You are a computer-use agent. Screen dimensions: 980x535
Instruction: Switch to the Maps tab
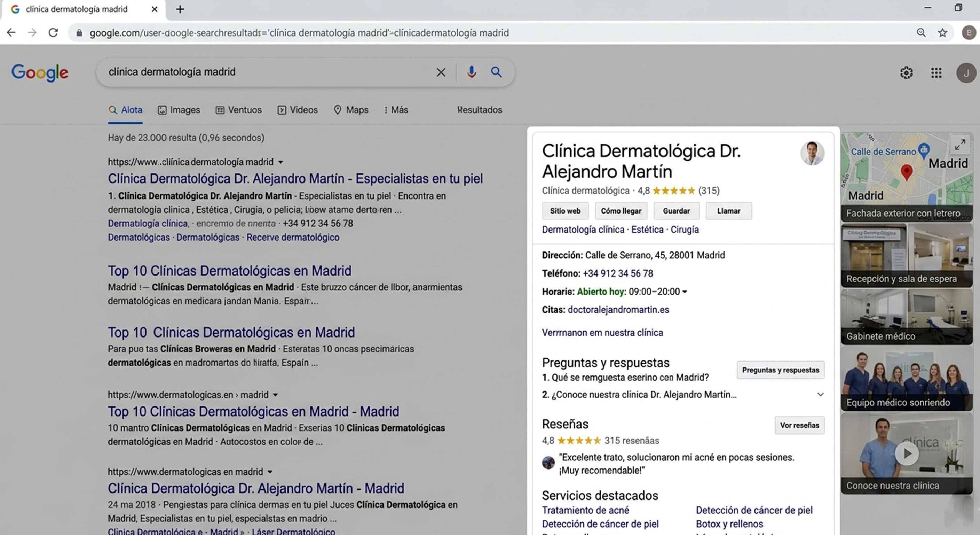pos(351,110)
